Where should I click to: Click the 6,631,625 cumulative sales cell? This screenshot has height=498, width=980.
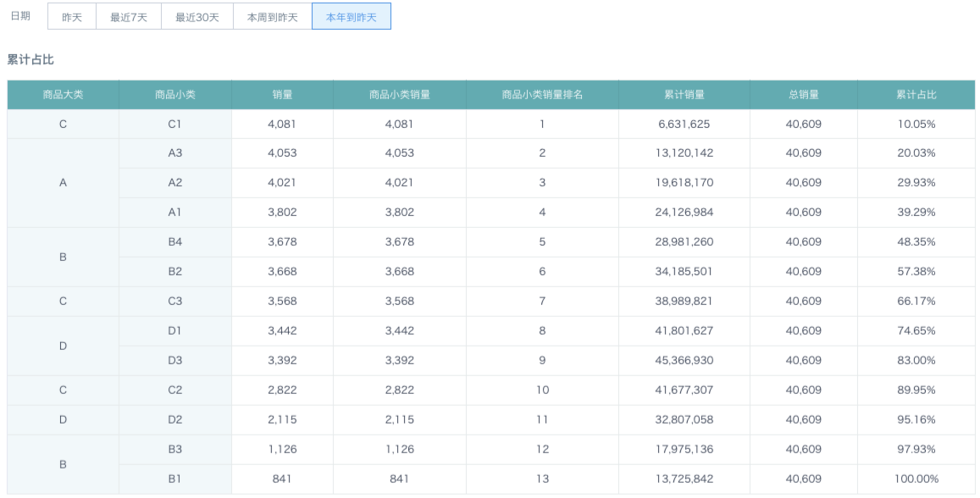(684, 124)
